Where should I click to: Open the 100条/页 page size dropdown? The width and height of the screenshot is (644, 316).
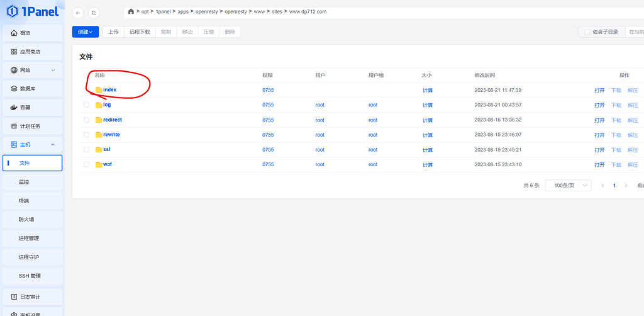click(x=568, y=186)
